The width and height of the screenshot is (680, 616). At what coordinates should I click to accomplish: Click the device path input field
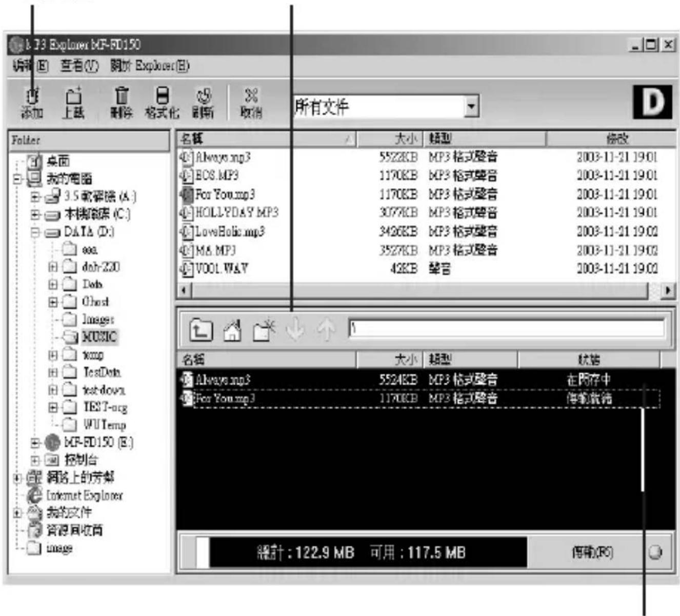pos(507,329)
